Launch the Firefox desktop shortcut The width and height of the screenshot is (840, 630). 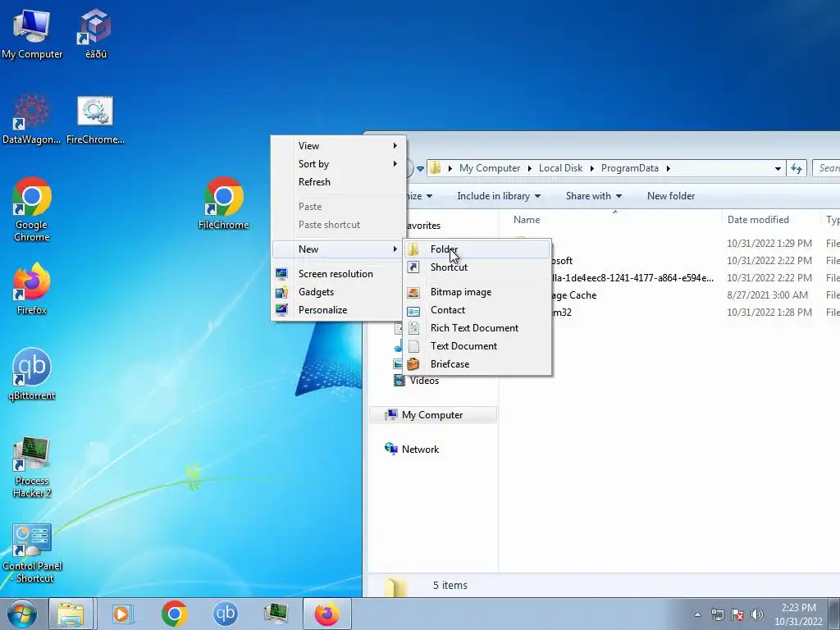click(x=32, y=289)
